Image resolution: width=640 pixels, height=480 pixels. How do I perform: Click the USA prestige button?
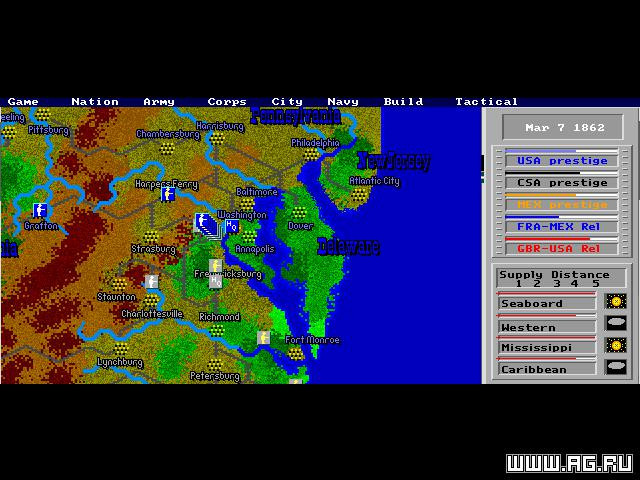pyautogui.click(x=562, y=161)
